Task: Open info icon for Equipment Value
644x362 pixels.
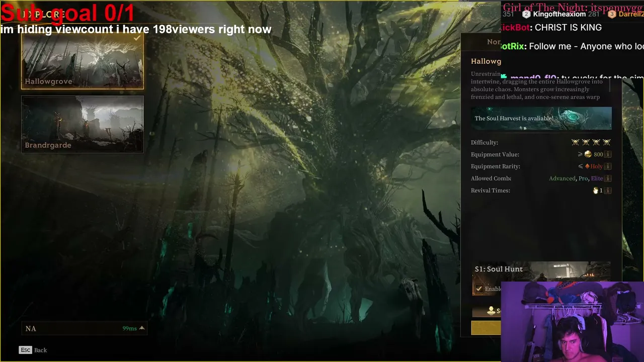Action: 608,154
